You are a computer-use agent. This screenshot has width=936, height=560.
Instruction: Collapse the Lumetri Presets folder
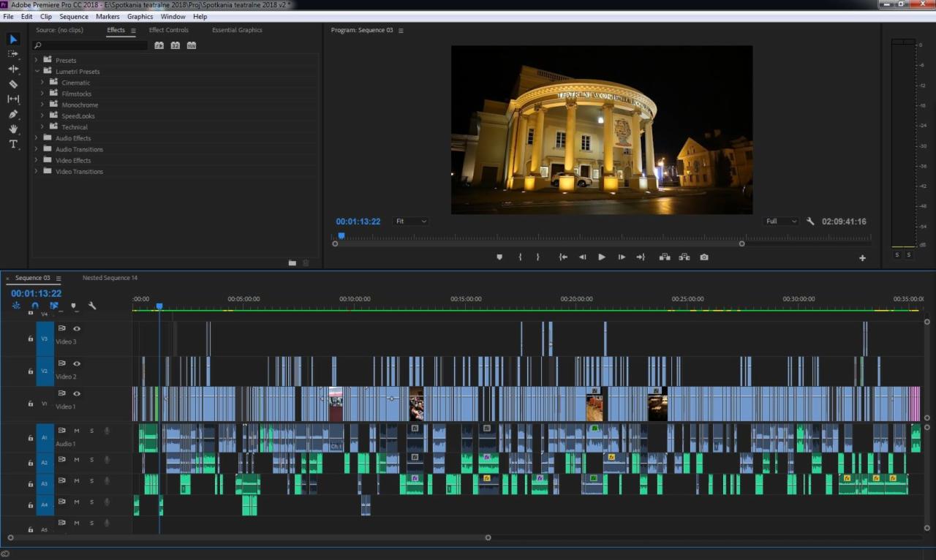coord(37,71)
